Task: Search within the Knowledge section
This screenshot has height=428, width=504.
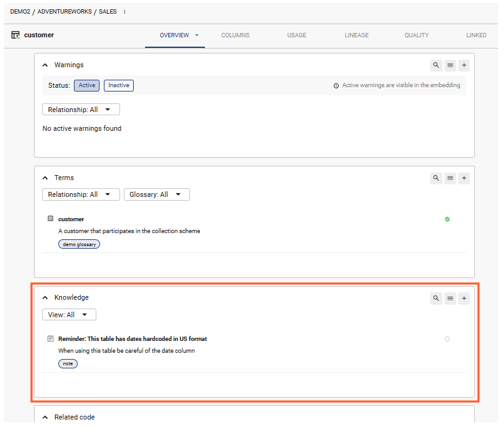Action: pos(436,298)
